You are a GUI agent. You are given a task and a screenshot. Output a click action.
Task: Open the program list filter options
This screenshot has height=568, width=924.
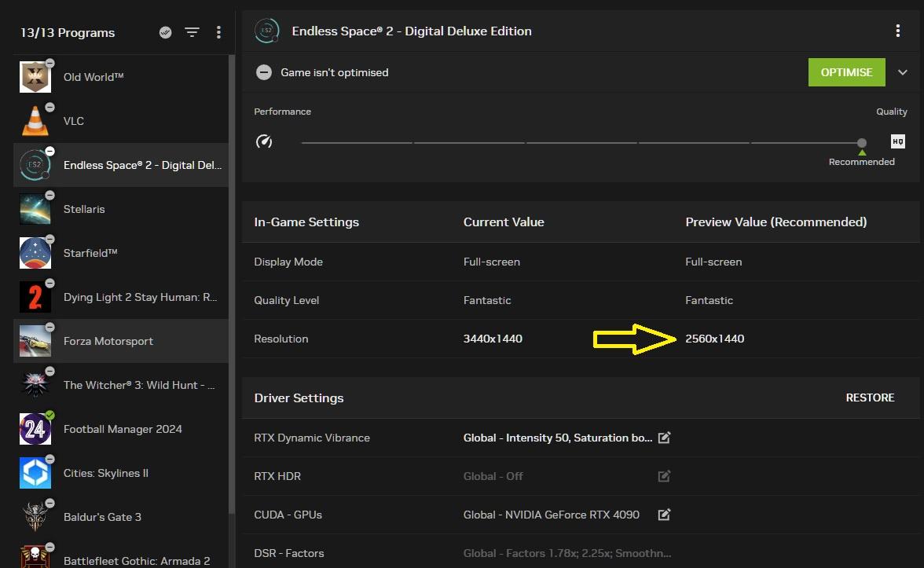click(x=192, y=32)
